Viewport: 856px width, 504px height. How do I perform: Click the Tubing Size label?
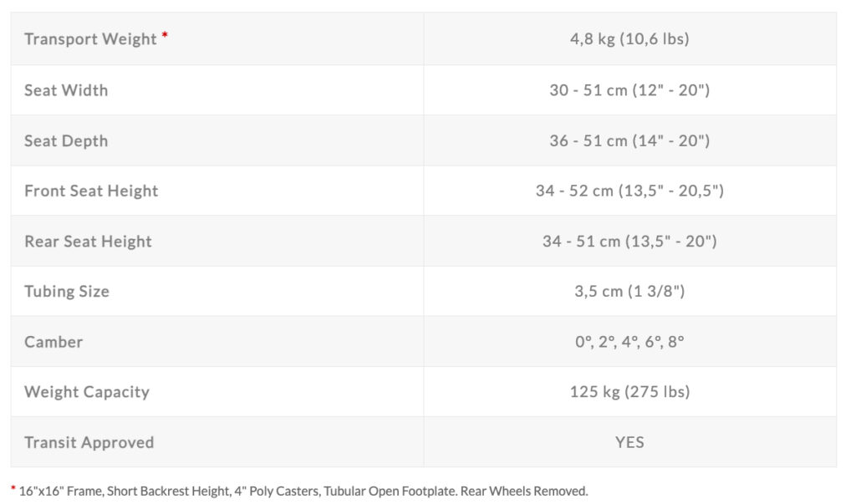pos(67,292)
